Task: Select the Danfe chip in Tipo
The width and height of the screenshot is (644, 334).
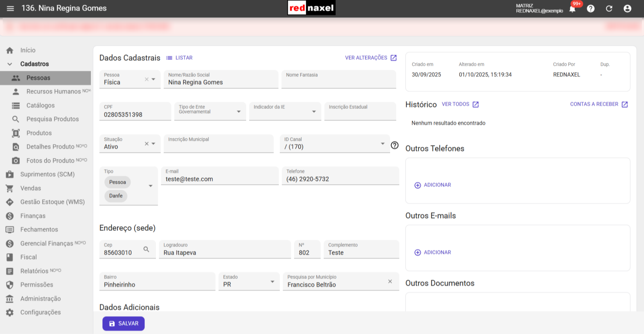Action: (x=116, y=196)
